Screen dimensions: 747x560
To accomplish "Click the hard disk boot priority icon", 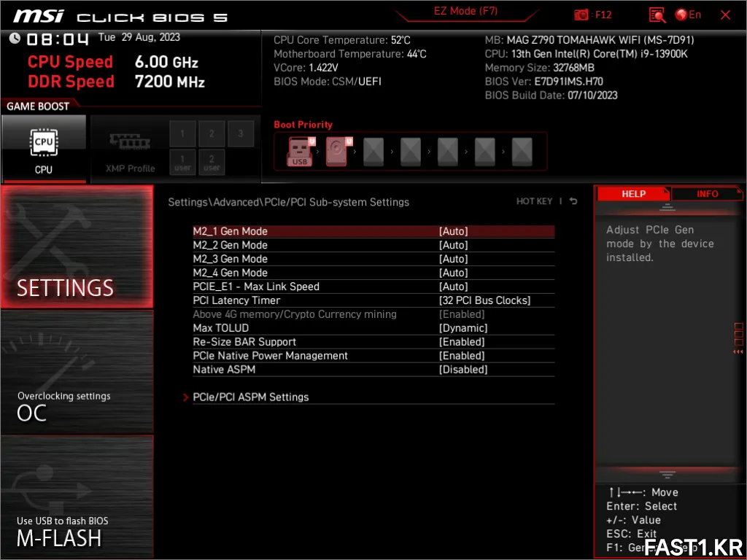I will click(337, 152).
